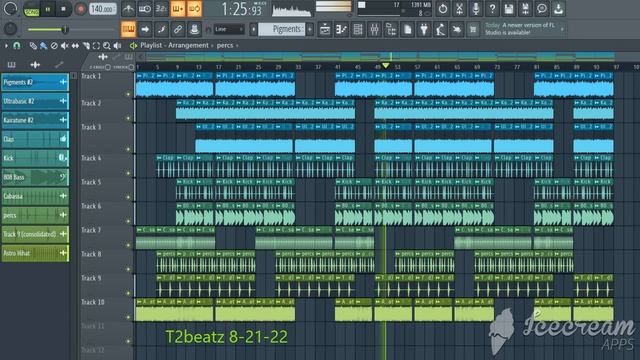Open the Line snap dropdown
Viewport: 640px width, 360px height.
tap(229, 29)
